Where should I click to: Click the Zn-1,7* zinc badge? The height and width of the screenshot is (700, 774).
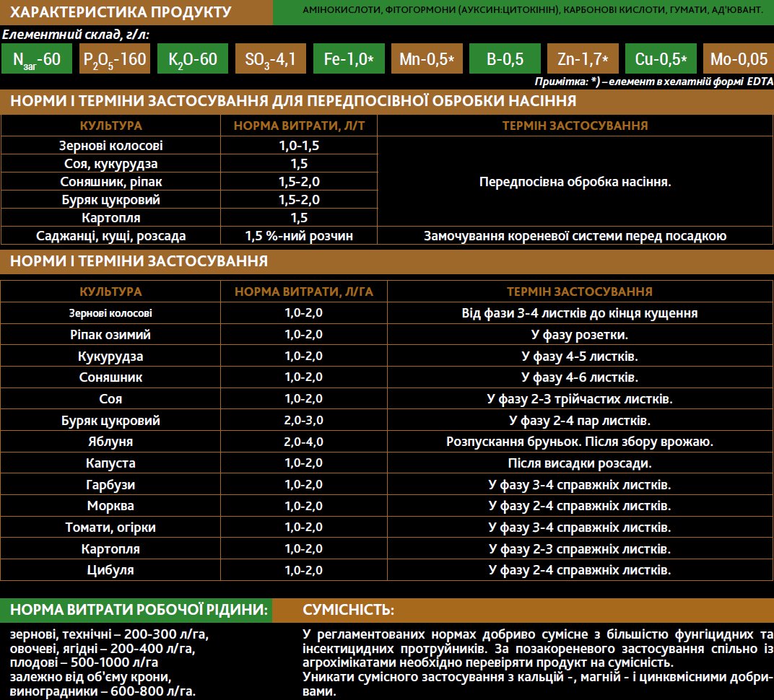tap(583, 58)
